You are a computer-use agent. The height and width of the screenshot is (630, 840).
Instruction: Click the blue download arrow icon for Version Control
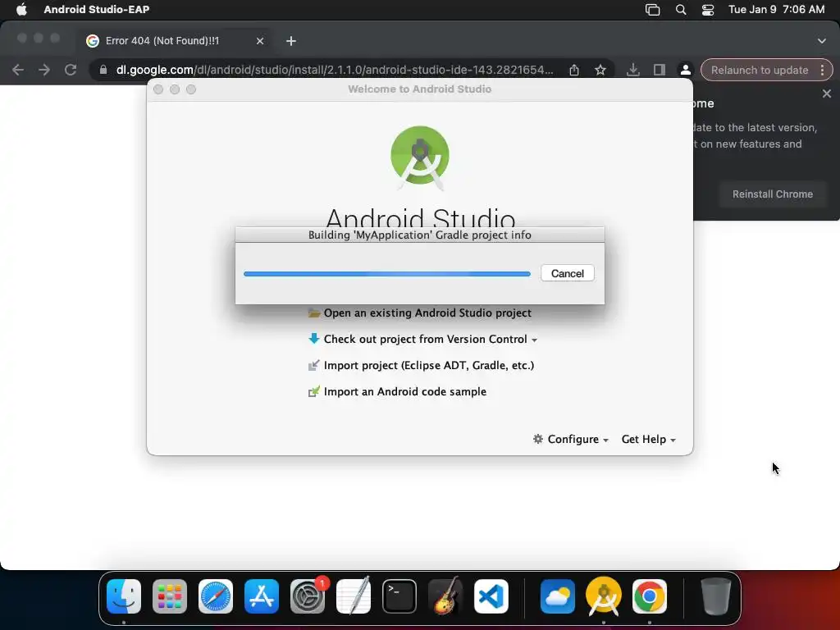pos(314,339)
